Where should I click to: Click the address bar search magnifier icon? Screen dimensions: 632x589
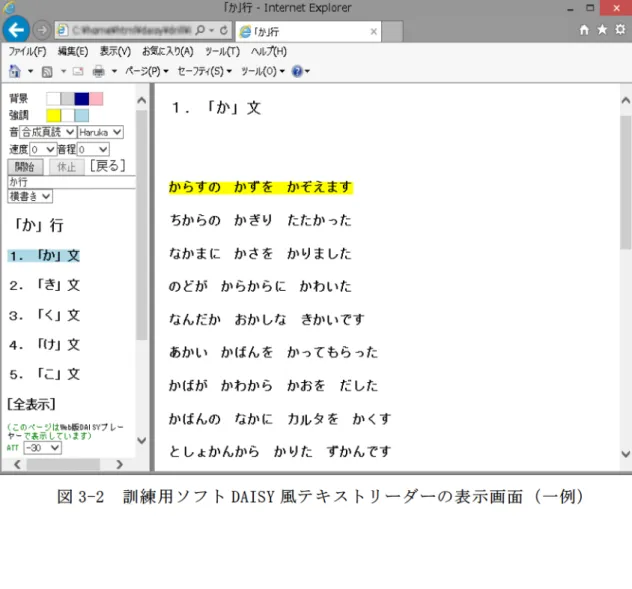pyautogui.click(x=200, y=30)
